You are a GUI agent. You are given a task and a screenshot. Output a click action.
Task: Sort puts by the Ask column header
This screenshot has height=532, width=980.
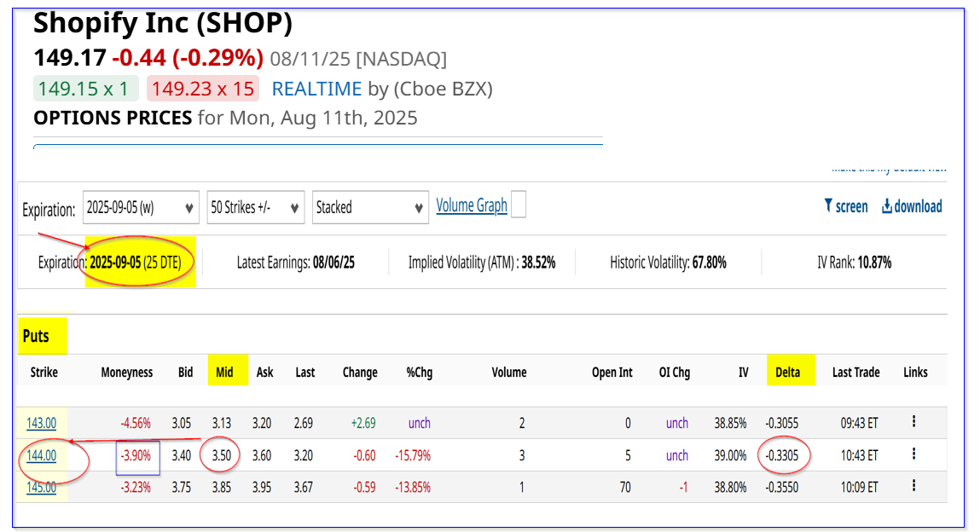(x=265, y=373)
